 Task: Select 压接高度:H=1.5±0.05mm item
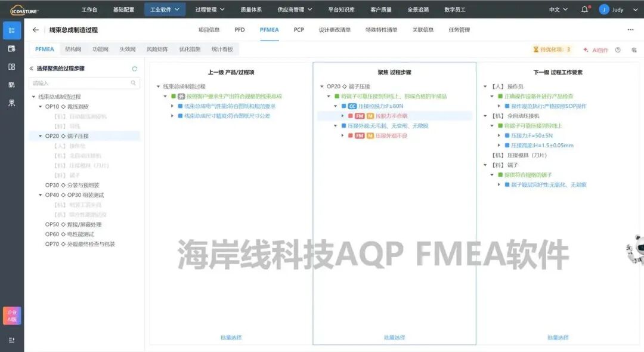[542, 146]
